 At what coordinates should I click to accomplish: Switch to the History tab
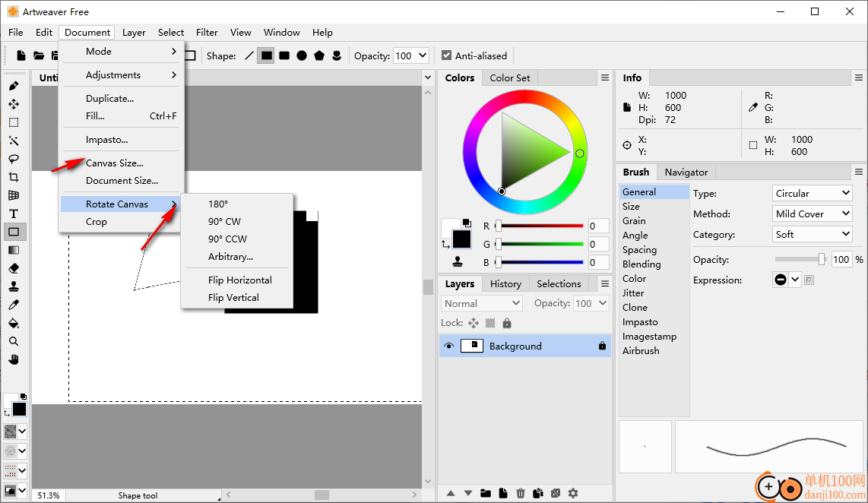click(x=505, y=284)
